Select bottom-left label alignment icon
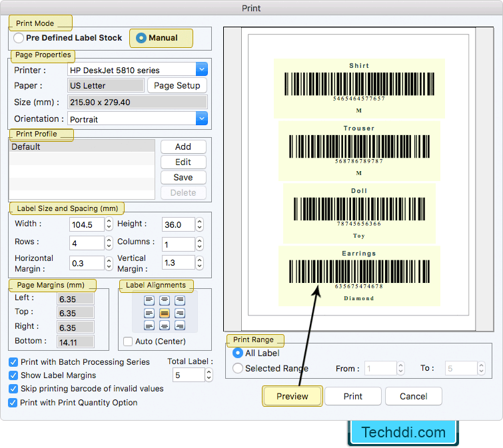The image size is (503, 448). (149, 326)
